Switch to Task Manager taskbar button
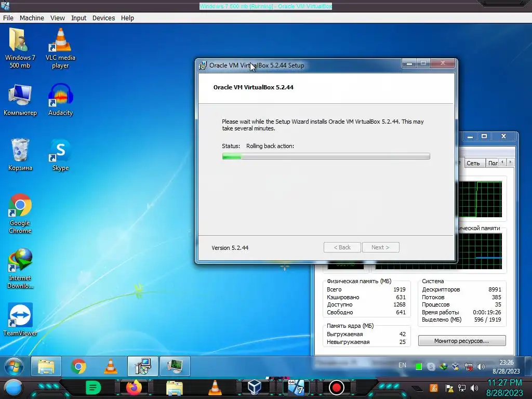This screenshot has width=532, height=399. click(175, 366)
